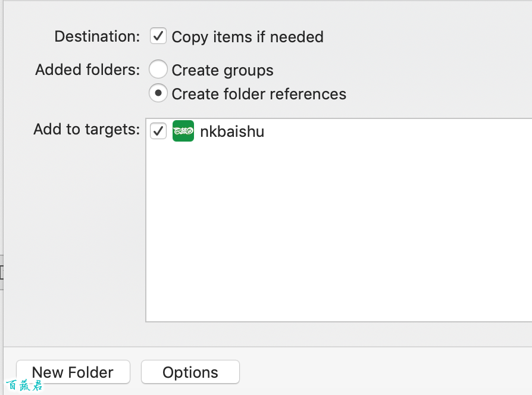The width and height of the screenshot is (532, 395).
Task: Click the checkmark beside nkbaishu target
Action: (x=158, y=130)
